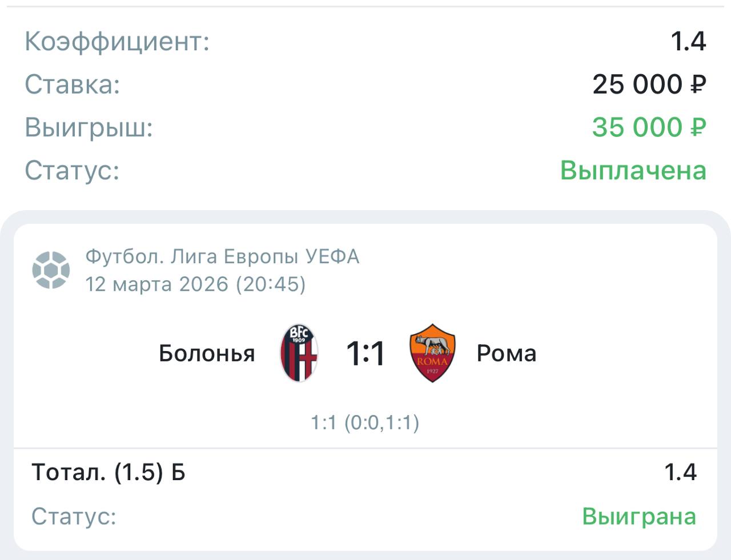
Task: Select the Тотал. (1.5) Б bet market
Action: coord(109,472)
